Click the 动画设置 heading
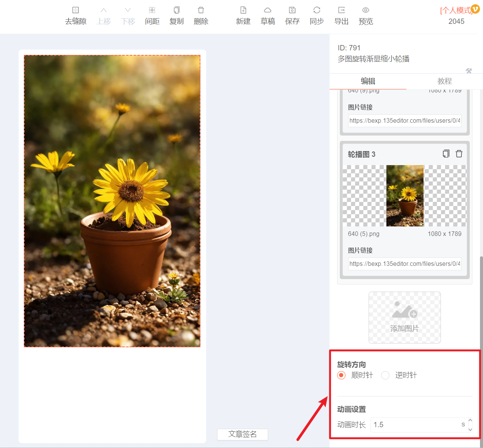Image resolution: width=483 pixels, height=448 pixels. tap(352, 409)
